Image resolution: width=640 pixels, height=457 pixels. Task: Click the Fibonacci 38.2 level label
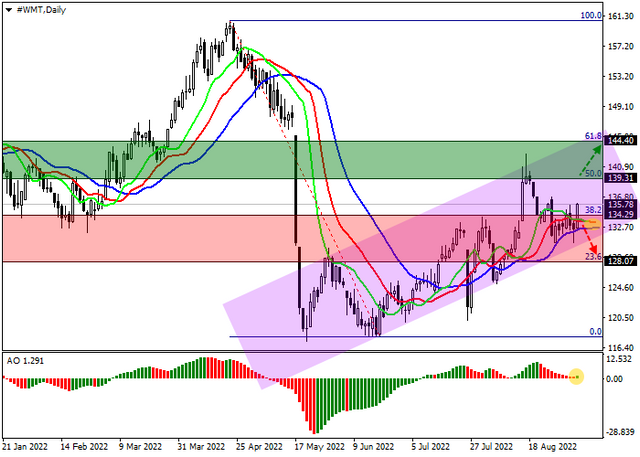point(593,210)
